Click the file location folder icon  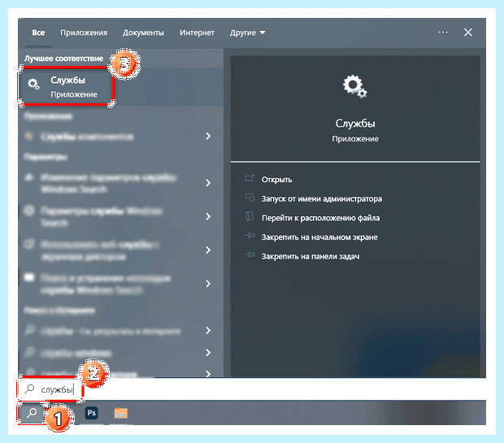(x=250, y=216)
